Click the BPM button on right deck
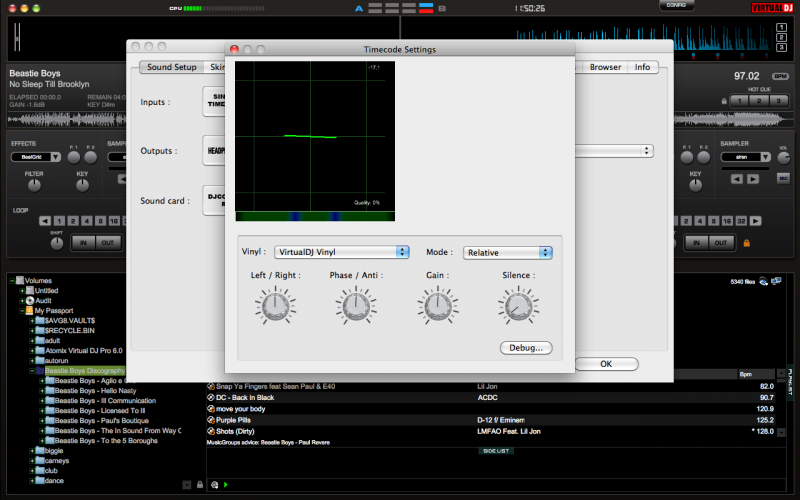 click(780, 77)
